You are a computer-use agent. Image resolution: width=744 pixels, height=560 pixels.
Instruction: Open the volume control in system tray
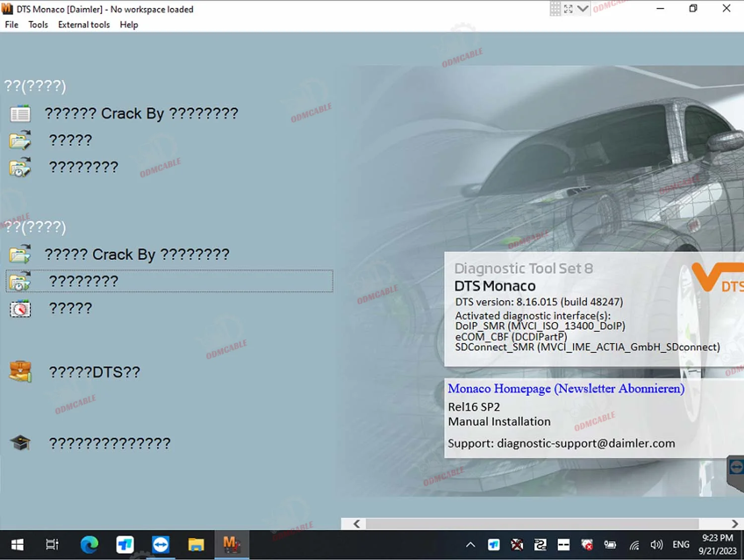click(656, 545)
